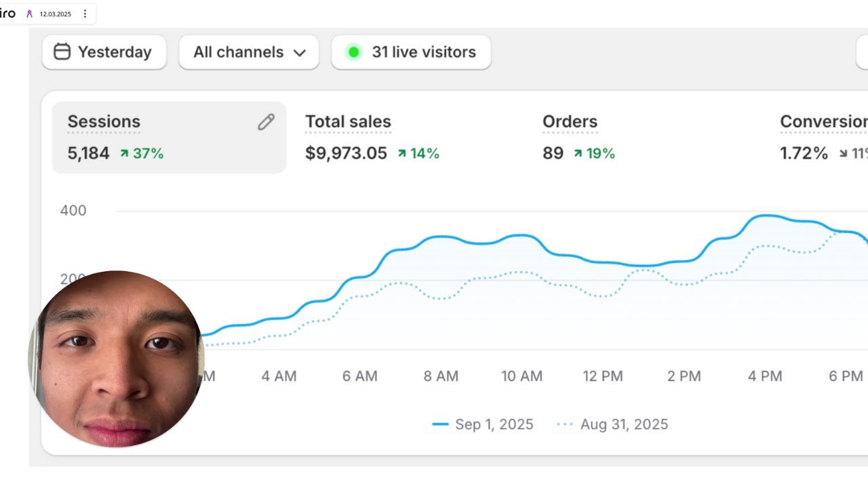Image resolution: width=868 pixels, height=488 pixels.
Task: Click the solid blue Sep 1 legend line
Action: (x=440, y=424)
